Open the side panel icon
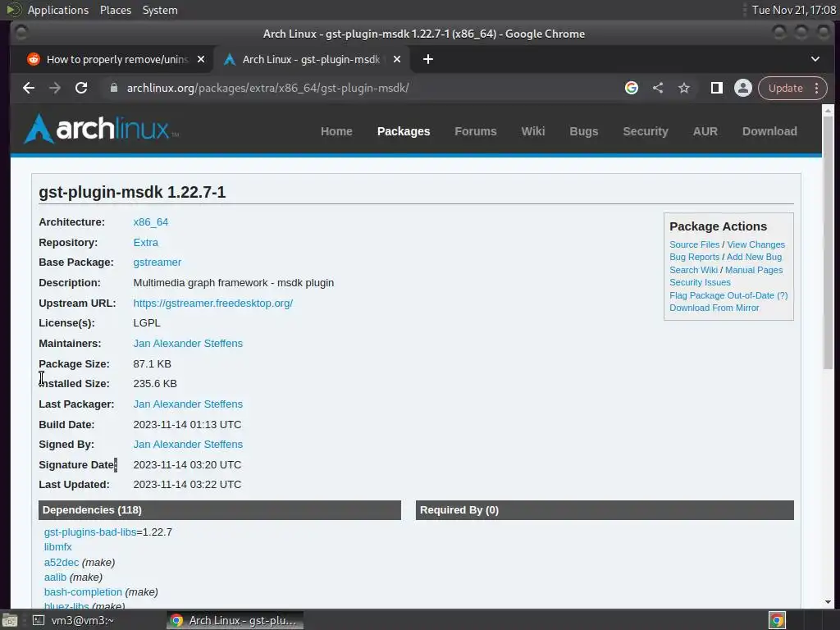The height and width of the screenshot is (630, 840). pyautogui.click(x=717, y=88)
